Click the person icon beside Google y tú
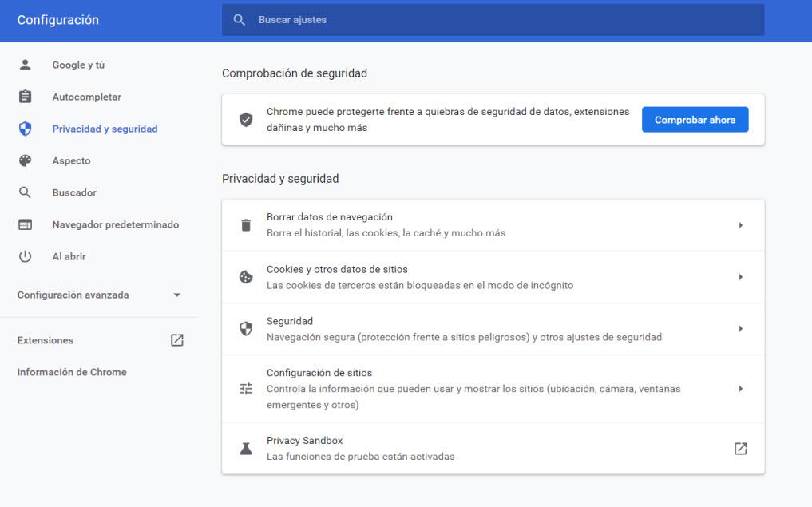The image size is (812, 507). 25,65
